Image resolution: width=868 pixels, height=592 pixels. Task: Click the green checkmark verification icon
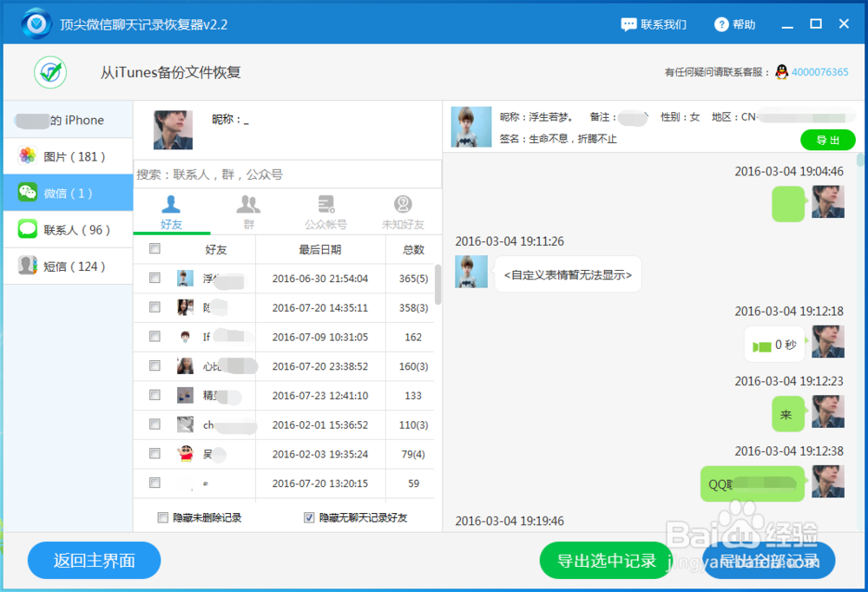[49, 73]
